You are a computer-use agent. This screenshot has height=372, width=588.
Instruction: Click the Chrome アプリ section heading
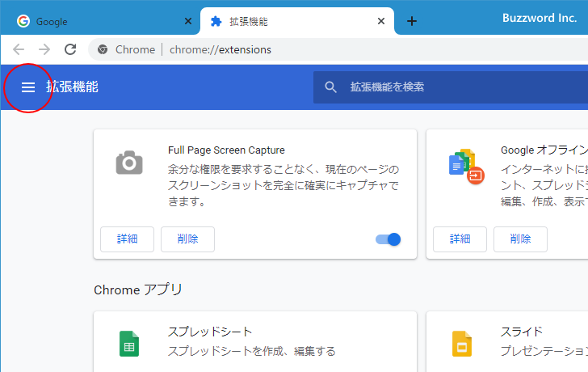(138, 290)
